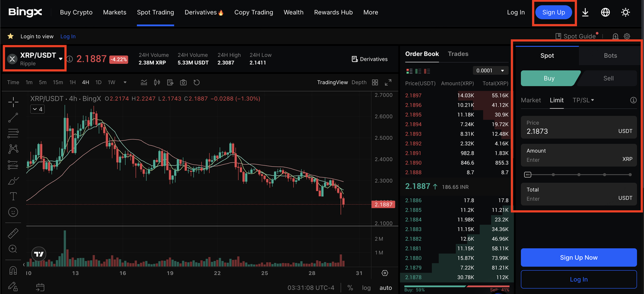Switch to the Bots tab
The image size is (644, 294).
610,55
